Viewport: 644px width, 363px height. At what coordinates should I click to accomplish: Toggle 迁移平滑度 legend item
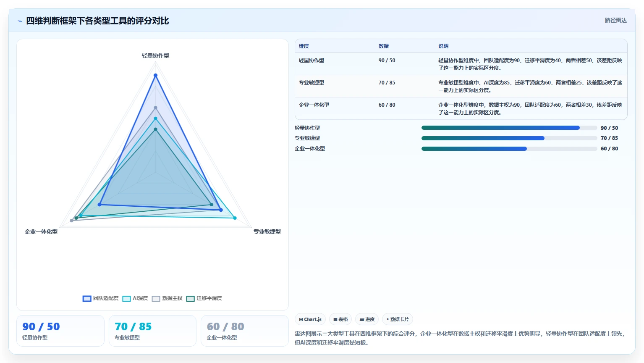point(204,298)
